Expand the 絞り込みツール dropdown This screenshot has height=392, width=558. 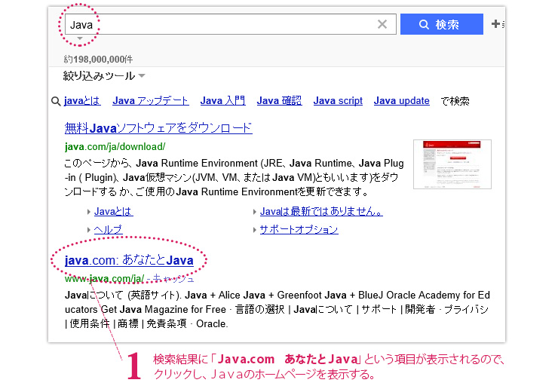104,76
